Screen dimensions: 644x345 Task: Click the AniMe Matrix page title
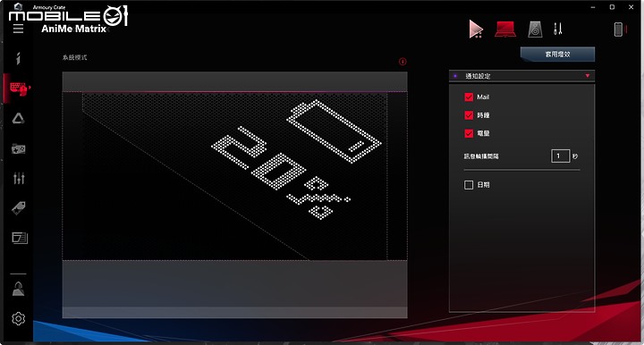pyautogui.click(x=74, y=29)
